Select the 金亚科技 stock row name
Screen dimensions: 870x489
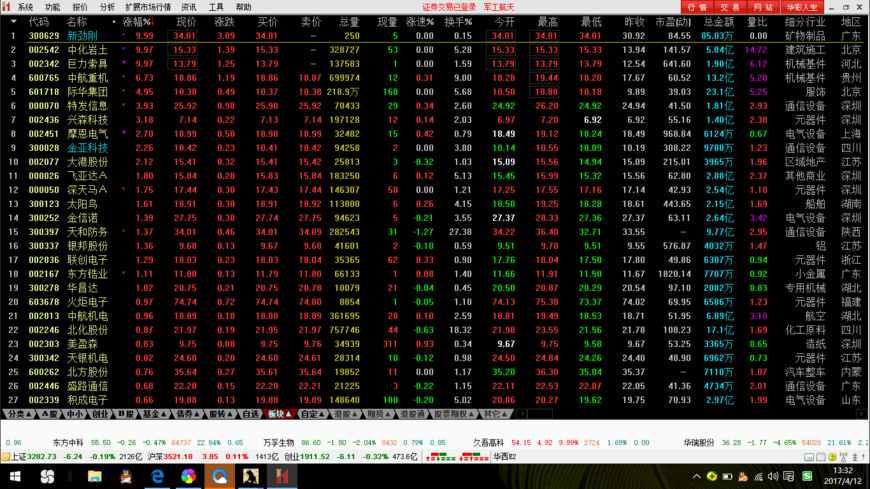(87, 148)
